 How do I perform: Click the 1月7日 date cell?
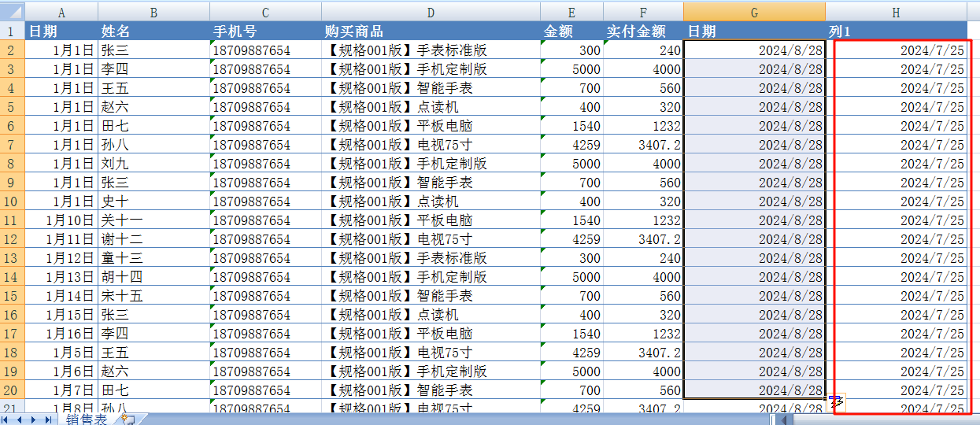coord(61,390)
